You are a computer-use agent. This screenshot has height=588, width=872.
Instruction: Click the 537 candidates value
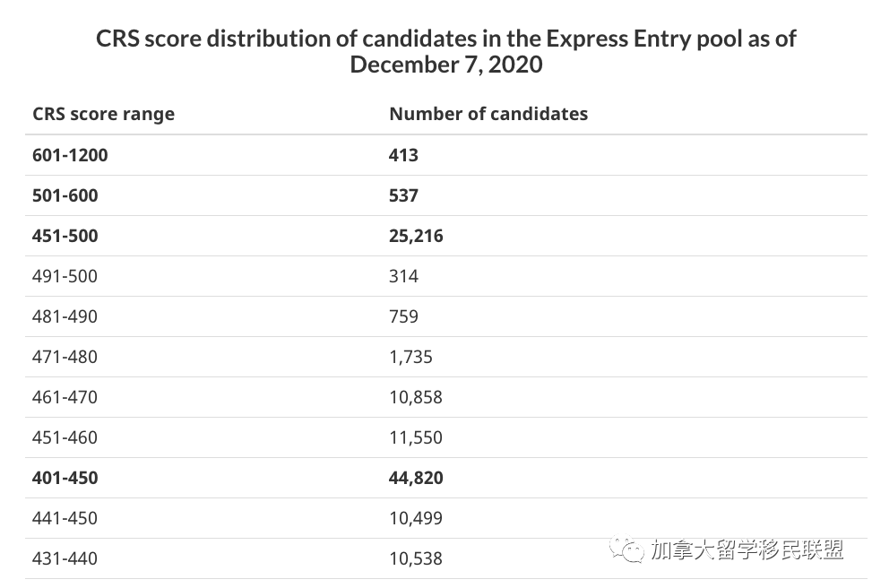point(403,195)
